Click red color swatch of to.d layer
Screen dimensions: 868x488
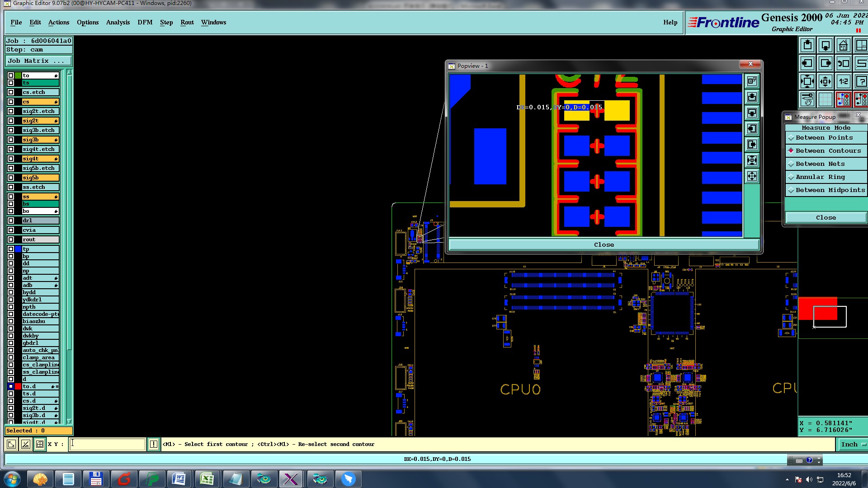point(18,387)
